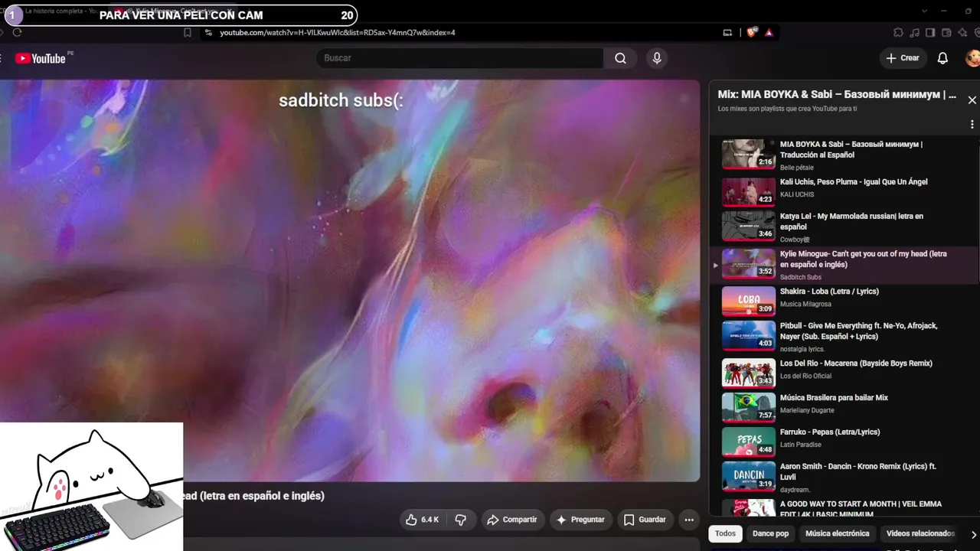
Task: Open MIA BOYKA & Sabi video thumbnail
Action: tap(749, 155)
